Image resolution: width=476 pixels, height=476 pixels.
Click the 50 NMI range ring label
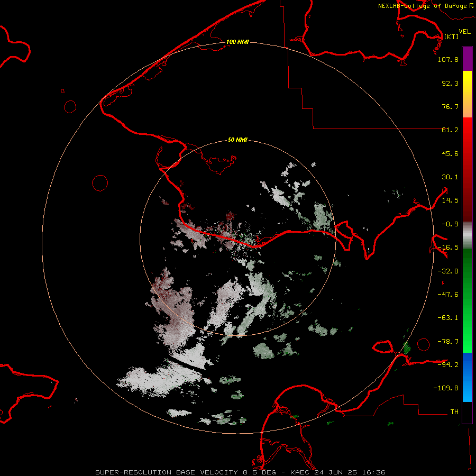pyautogui.click(x=237, y=140)
